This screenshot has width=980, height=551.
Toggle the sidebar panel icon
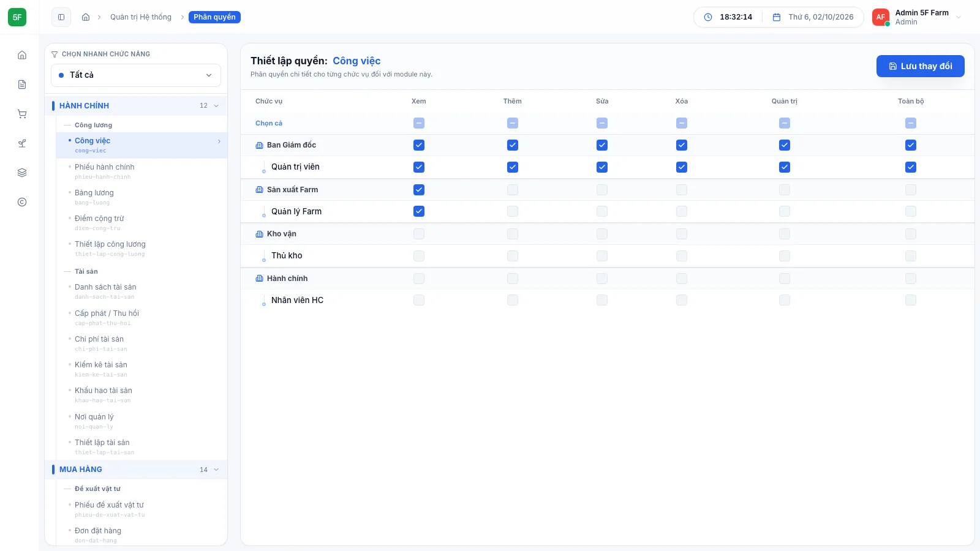point(61,17)
